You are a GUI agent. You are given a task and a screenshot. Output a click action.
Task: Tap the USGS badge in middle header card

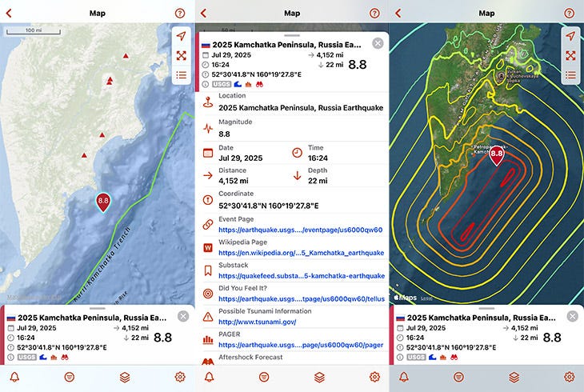tap(222, 84)
